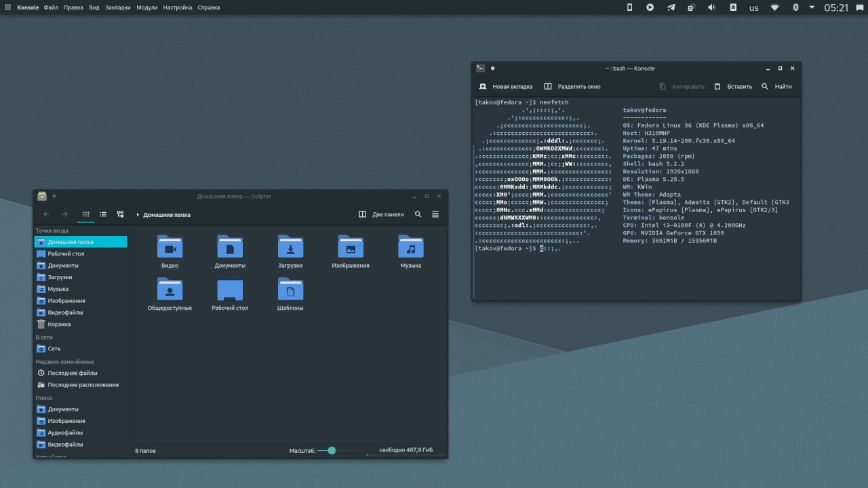Image resolution: width=868 pixels, height=488 pixels.
Task: Expand the breadcrumb arrow before Домашняя папка
Action: pyautogui.click(x=138, y=215)
